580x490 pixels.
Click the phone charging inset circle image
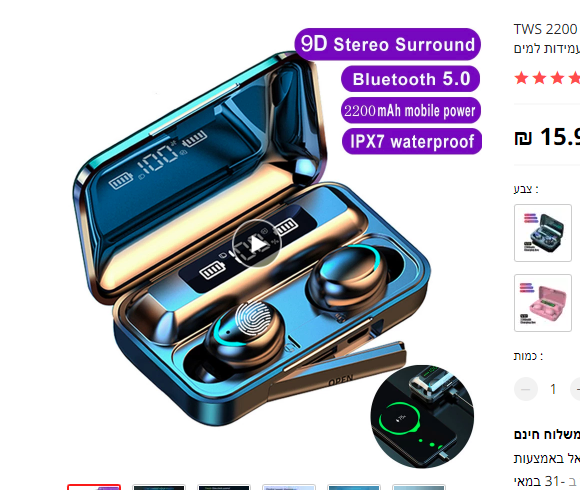click(x=422, y=416)
